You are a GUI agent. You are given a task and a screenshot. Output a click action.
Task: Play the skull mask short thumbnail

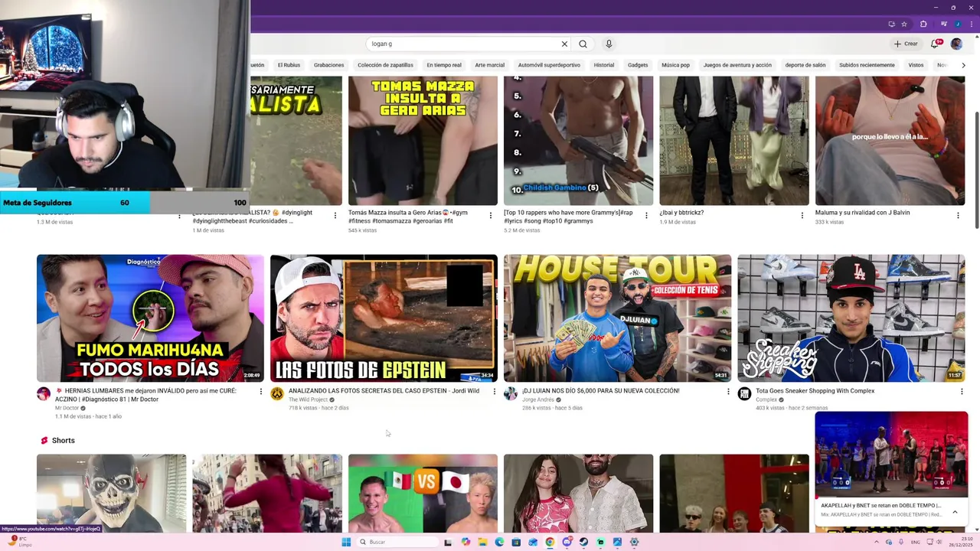click(x=111, y=493)
